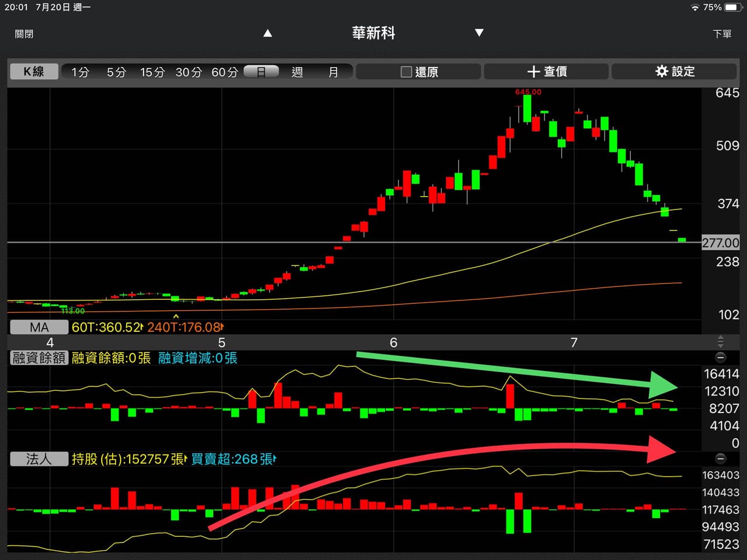This screenshot has height=560, width=747.
Task: Open the MA indicator selector
Action: click(39, 327)
